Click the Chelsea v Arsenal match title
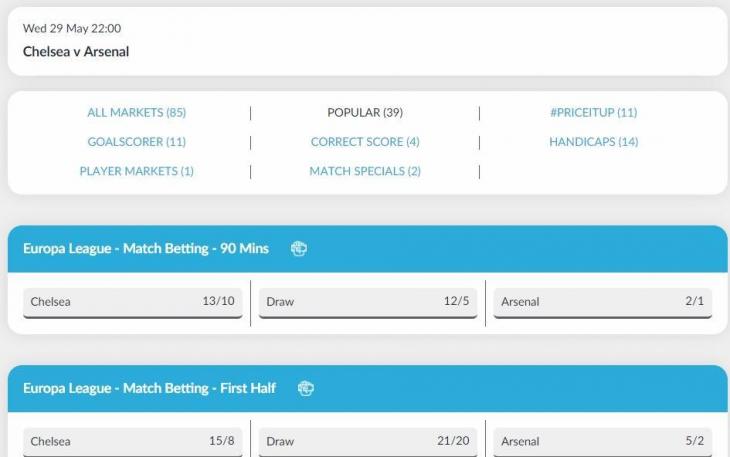The height and width of the screenshot is (457, 730). (x=76, y=51)
